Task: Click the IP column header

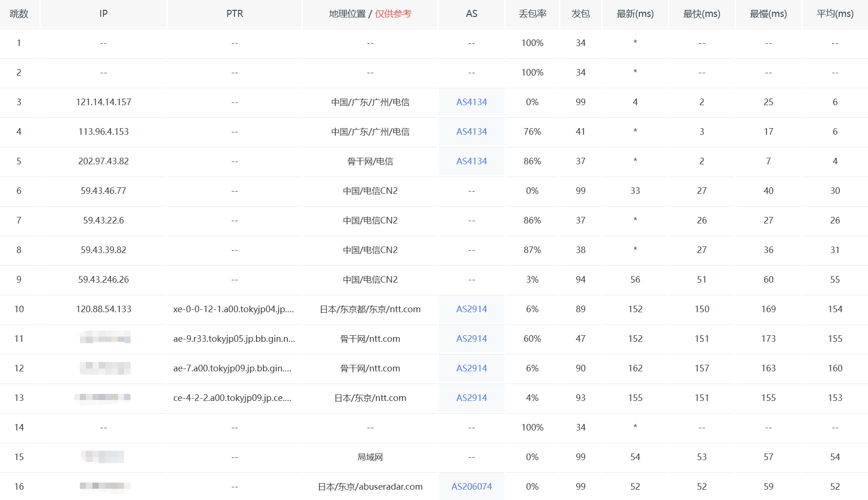Action: coord(103,14)
